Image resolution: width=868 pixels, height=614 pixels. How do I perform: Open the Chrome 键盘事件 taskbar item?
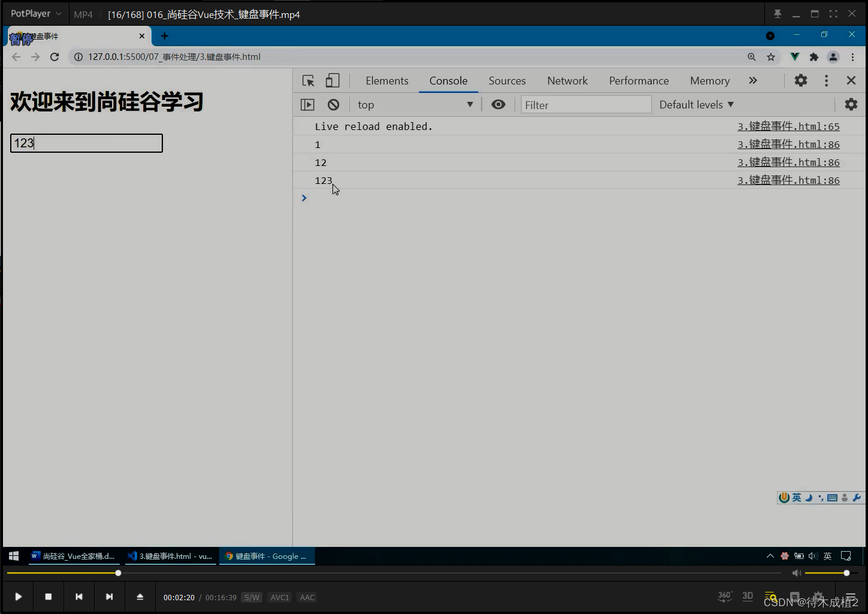(267, 556)
